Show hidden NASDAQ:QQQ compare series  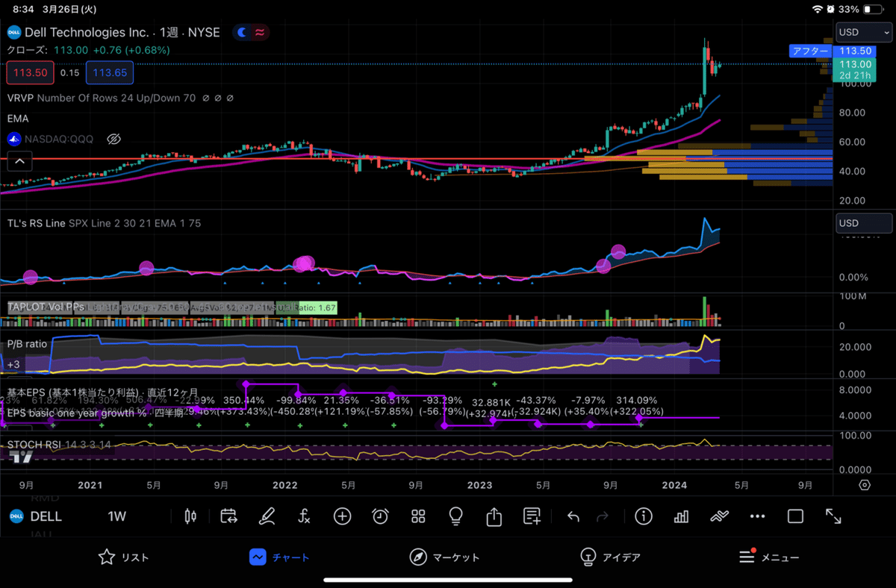[x=113, y=139]
